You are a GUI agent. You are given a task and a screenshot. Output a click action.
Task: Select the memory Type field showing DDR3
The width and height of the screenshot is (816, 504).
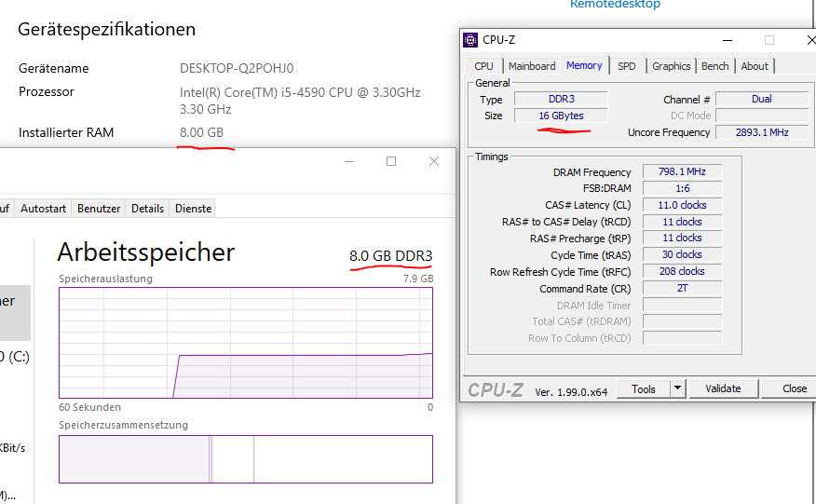(561, 99)
